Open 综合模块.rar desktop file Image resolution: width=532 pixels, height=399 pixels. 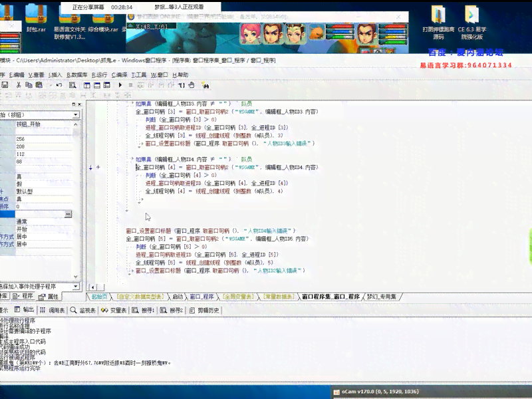tap(103, 19)
